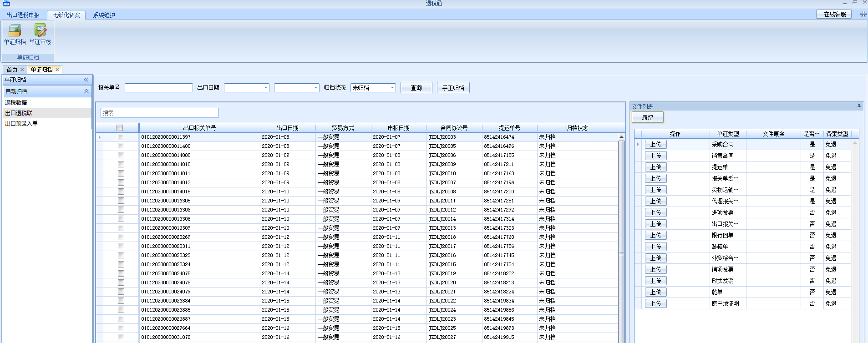Viewport: 868px width, 343px height.
Task: Check the row 010120200000031072
Action: click(x=121, y=337)
